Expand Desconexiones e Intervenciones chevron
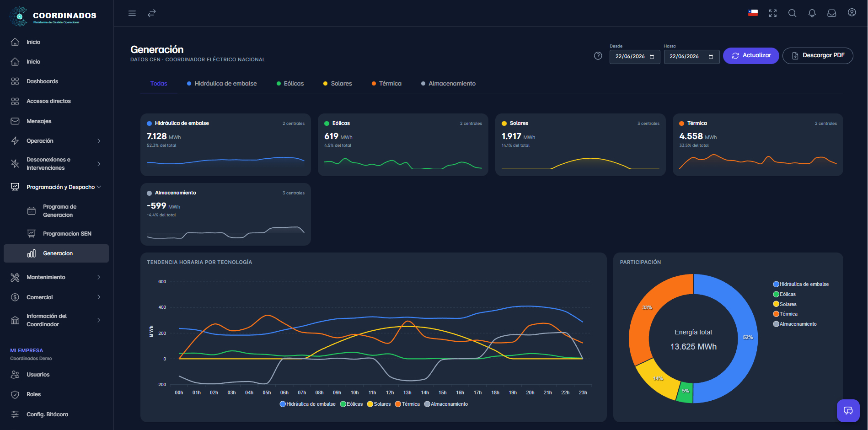The image size is (868, 430). (x=99, y=164)
